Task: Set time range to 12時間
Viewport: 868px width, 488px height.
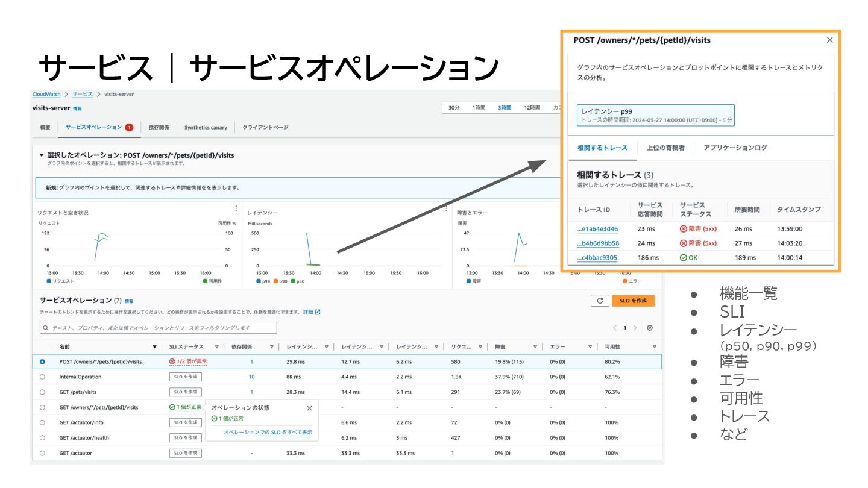Action: 532,107
